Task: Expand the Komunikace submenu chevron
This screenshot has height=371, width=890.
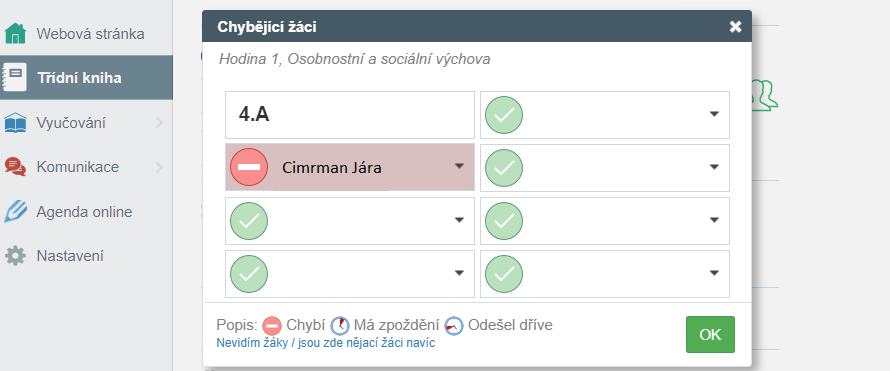Action: coord(159,167)
